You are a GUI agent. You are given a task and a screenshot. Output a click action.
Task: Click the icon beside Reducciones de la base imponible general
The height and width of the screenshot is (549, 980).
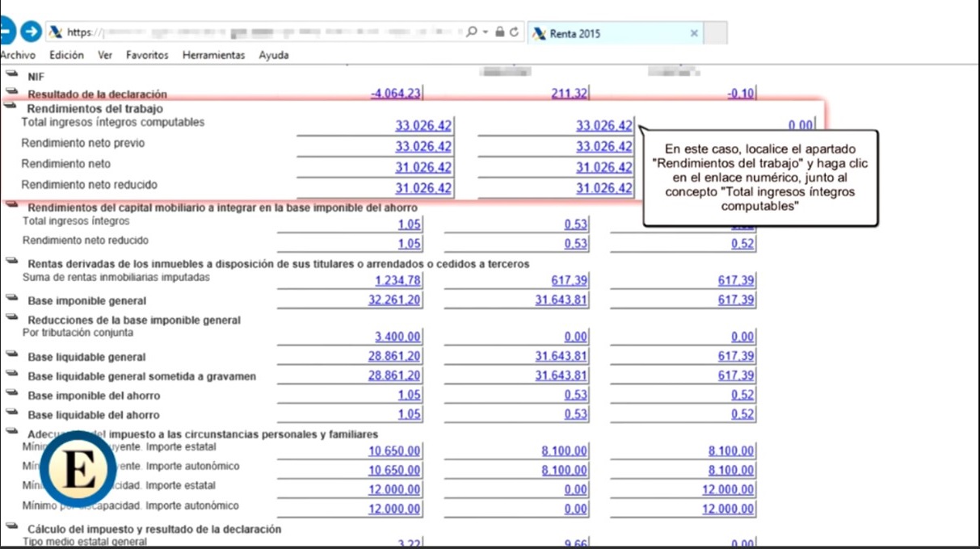(x=11, y=318)
